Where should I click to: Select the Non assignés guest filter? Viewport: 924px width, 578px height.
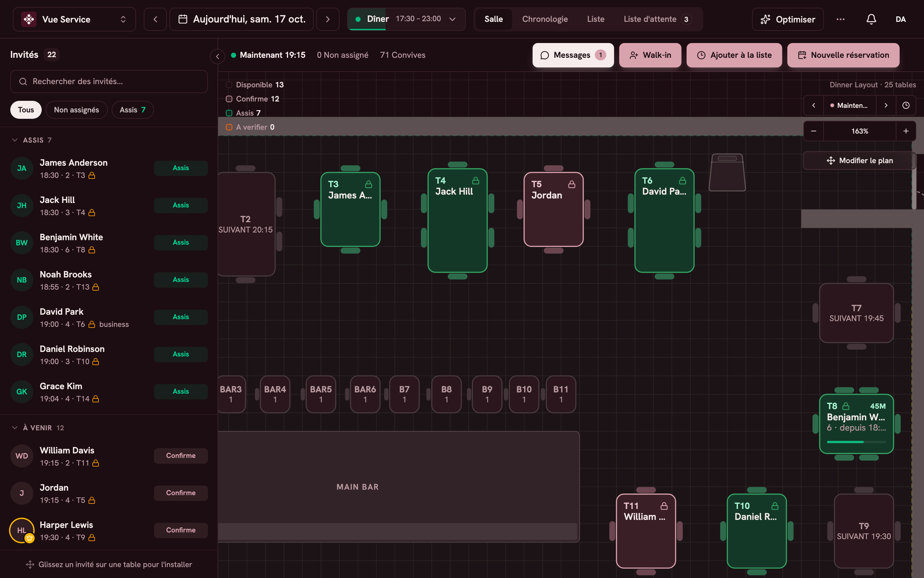point(76,110)
